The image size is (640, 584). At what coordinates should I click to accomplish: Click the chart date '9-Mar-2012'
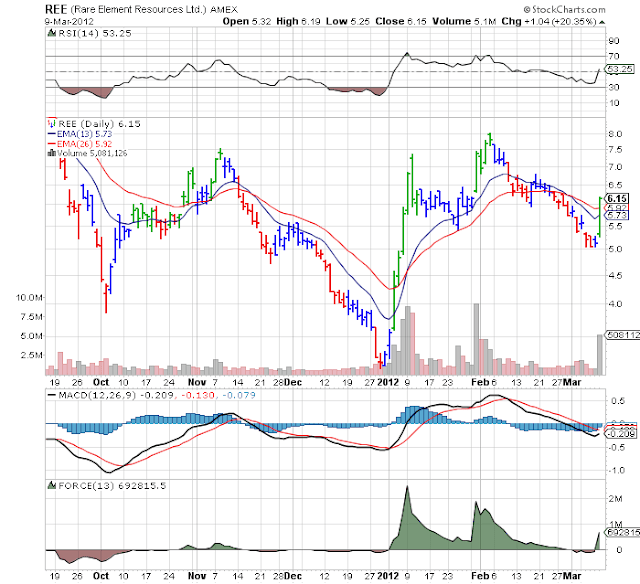pyautogui.click(x=69, y=22)
